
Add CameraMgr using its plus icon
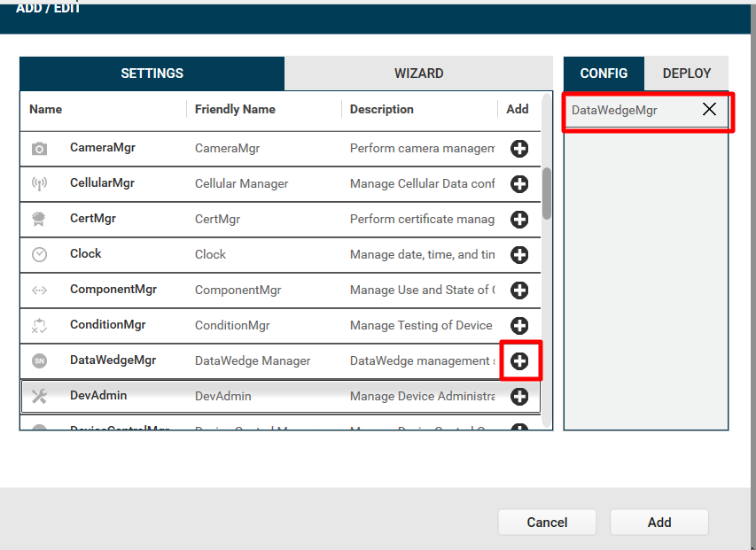tap(519, 148)
